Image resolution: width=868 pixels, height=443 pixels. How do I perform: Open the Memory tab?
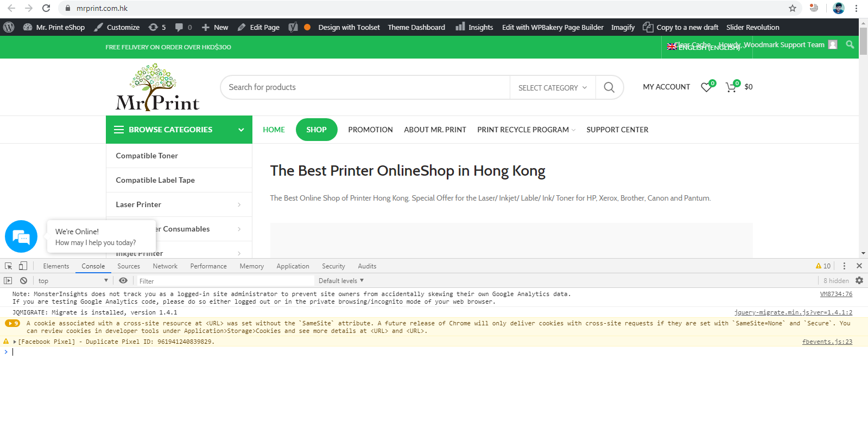[x=252, y=266]
